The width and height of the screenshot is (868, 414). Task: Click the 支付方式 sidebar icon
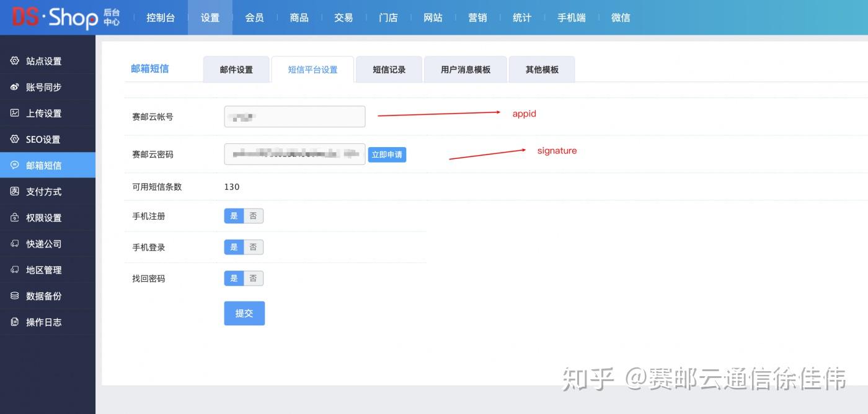point(15,191)
